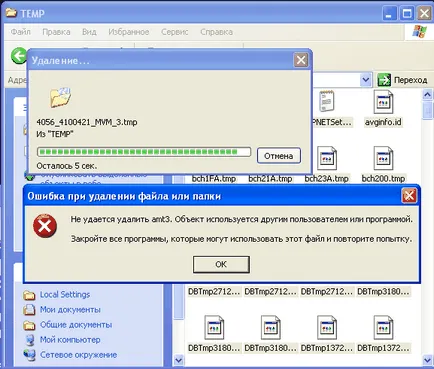Click Отмена to cancel deletion

pyautogui.click(x=279, y=156)
